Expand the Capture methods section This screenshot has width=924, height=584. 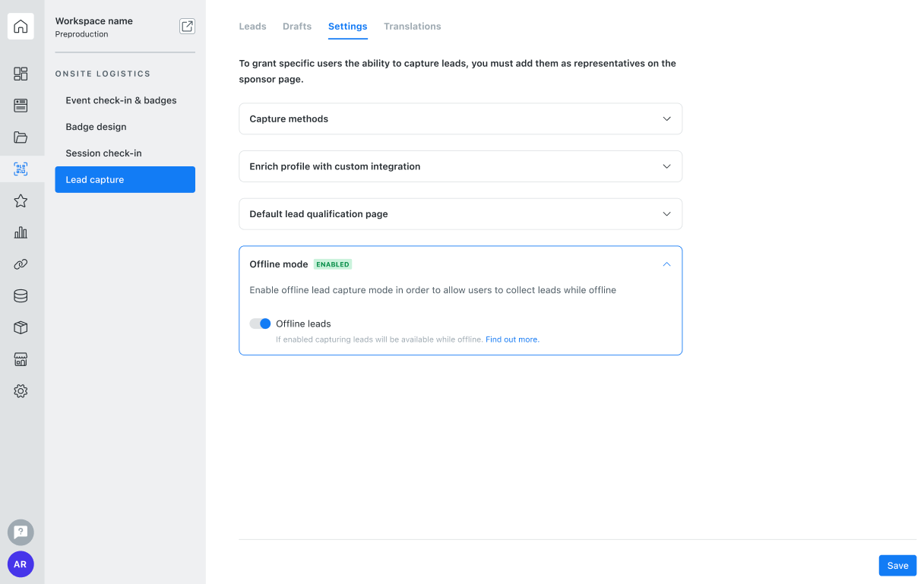point(460,119)
